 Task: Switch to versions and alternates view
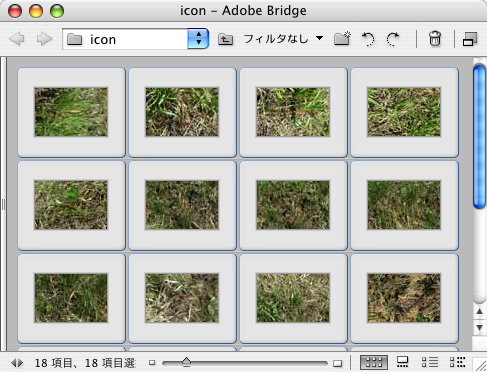click(x=457, y=362)
